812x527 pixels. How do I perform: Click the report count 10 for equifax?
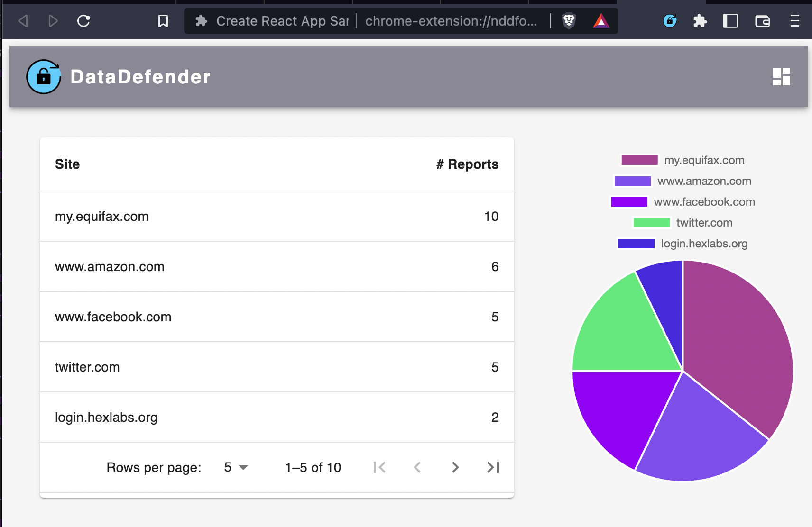491,217
